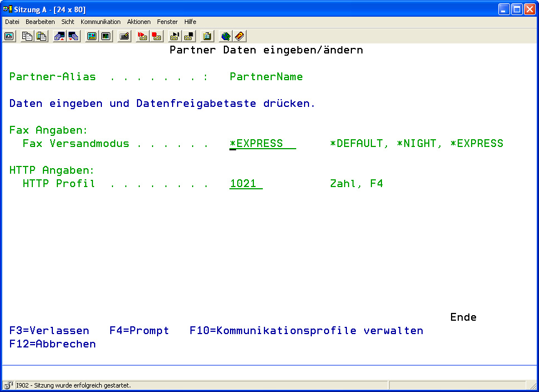Open the Fenster menu
539x392 pixels.
167,22
